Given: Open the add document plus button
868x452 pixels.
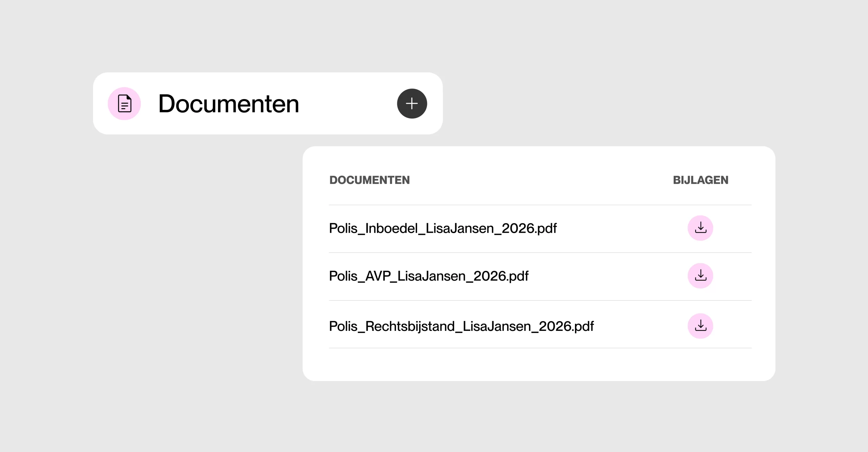Looking at the screenshot, I should click(x=412, y=103).
